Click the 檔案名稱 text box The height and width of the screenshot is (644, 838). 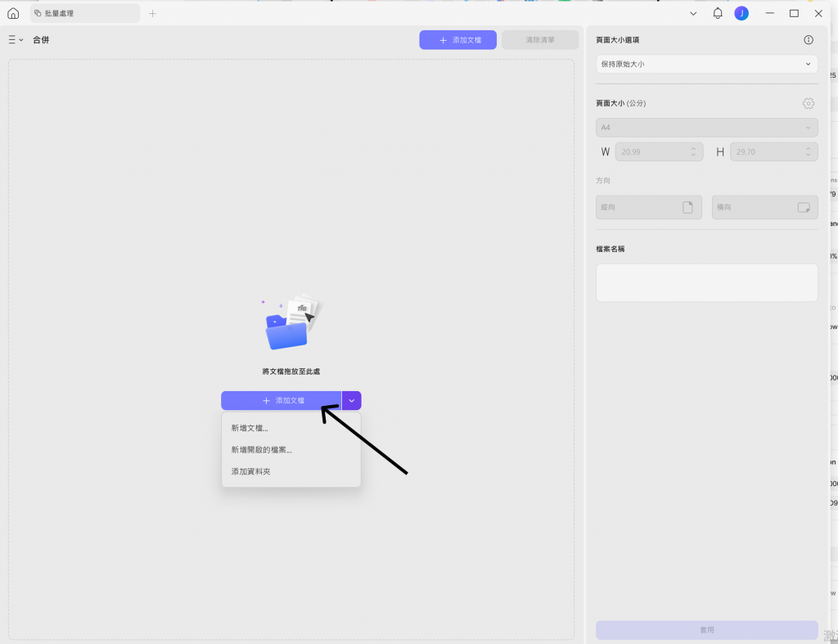coord(706,282)
